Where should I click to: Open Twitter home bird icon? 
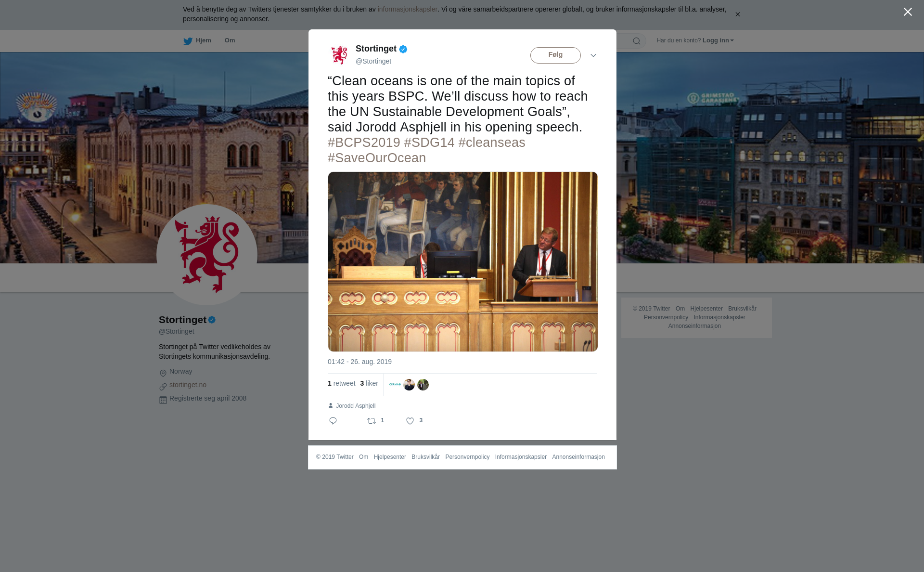[188, 41]
